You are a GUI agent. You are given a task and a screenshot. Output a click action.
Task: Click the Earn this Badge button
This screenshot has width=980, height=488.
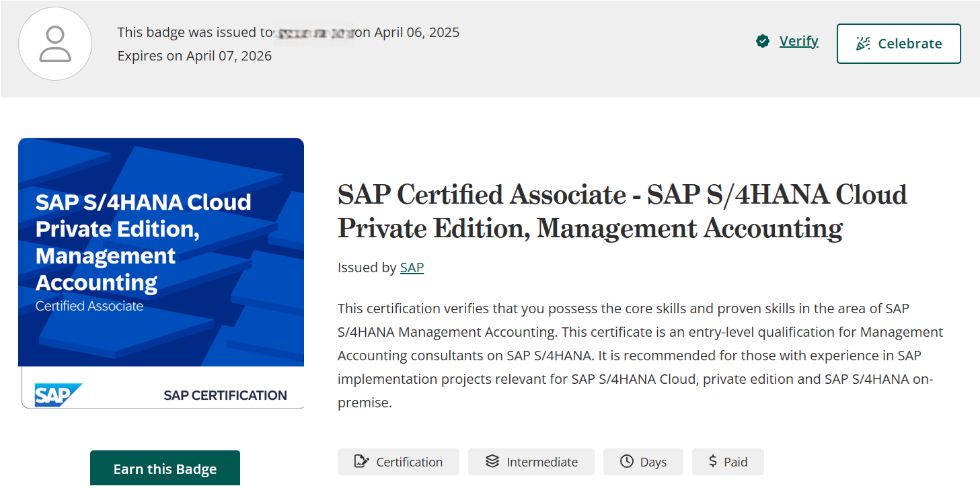(x=165, y=469)
